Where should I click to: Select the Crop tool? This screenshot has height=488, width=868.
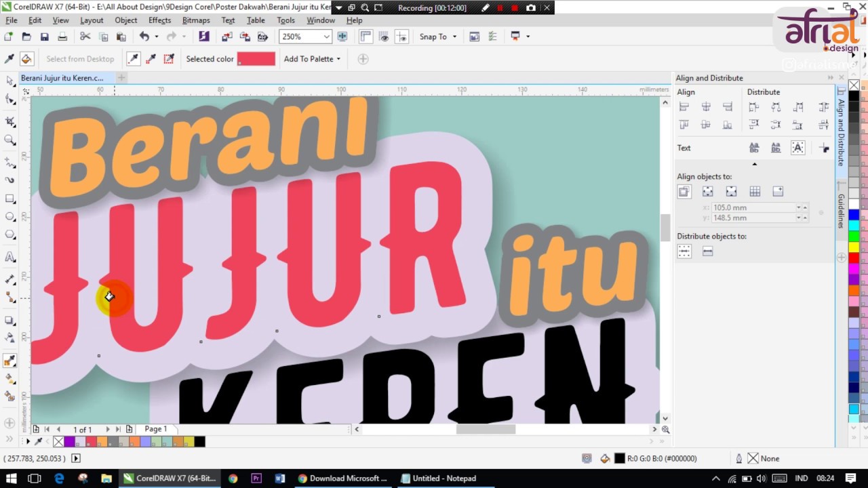click(9, 121)
